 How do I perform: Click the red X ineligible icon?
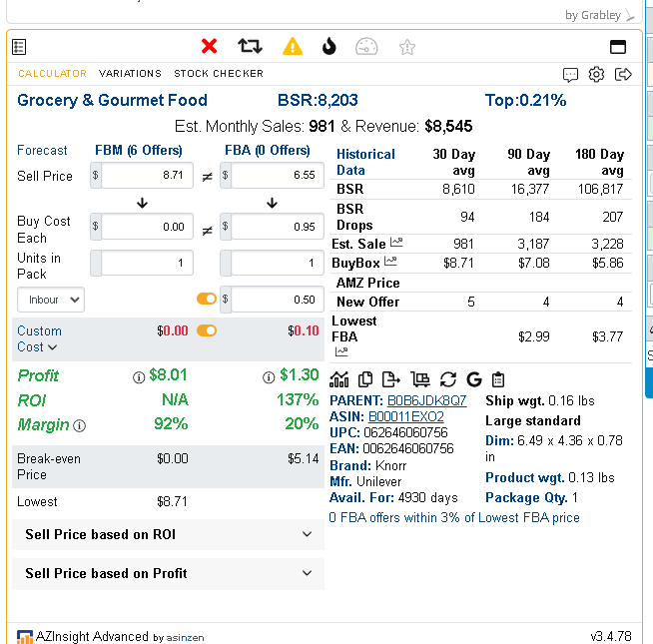tap(209, 46)
